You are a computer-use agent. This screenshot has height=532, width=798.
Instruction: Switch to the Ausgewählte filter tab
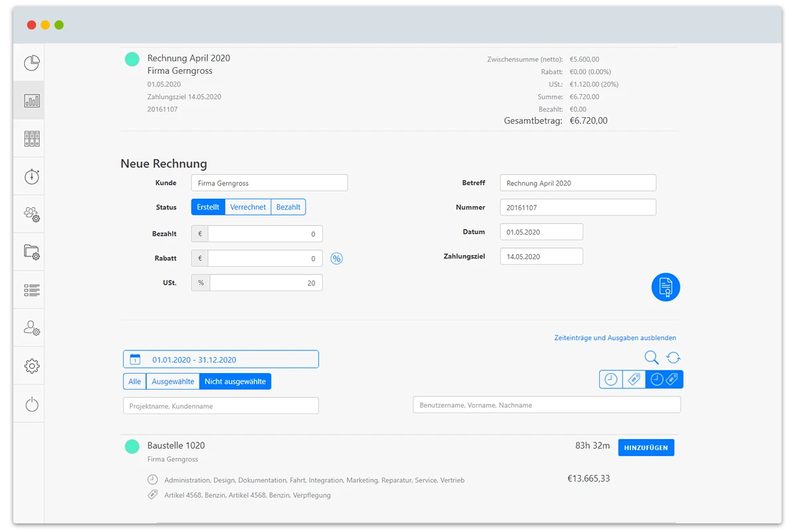click(173, 382)
